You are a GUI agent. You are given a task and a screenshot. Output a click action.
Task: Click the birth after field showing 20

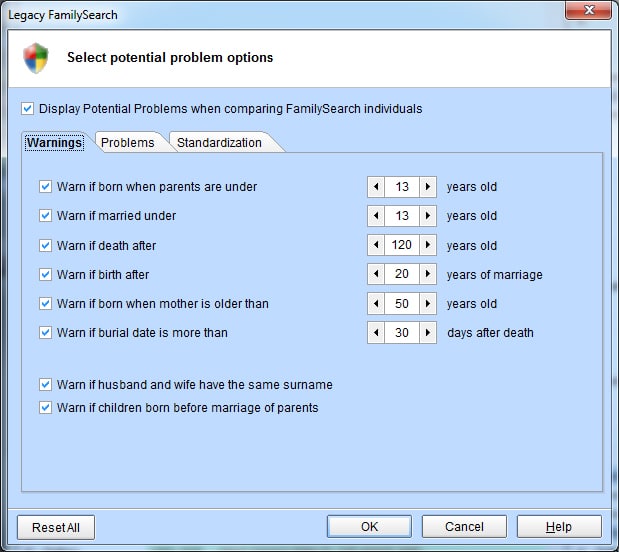[x=402, y=274]
